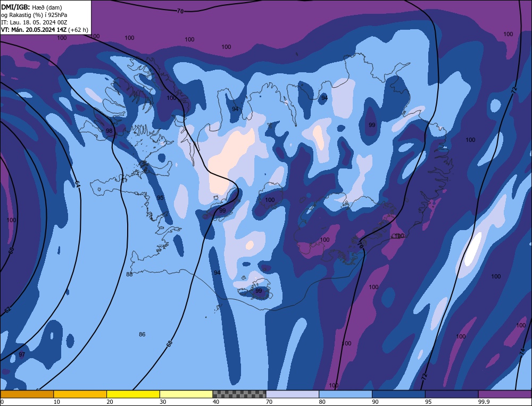Click the 'og Rakastig (%) í 925hPa' line
The height and width of the screenshot is (406, 532).
(x=34, y=14)
